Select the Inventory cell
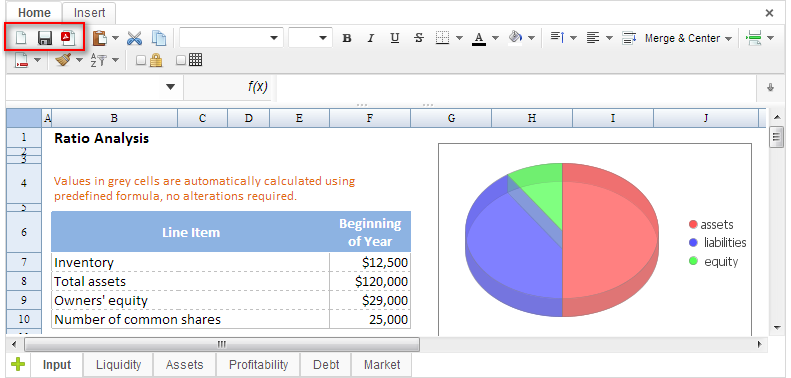Screen dimensions: 791x378 tap(190, 262)
